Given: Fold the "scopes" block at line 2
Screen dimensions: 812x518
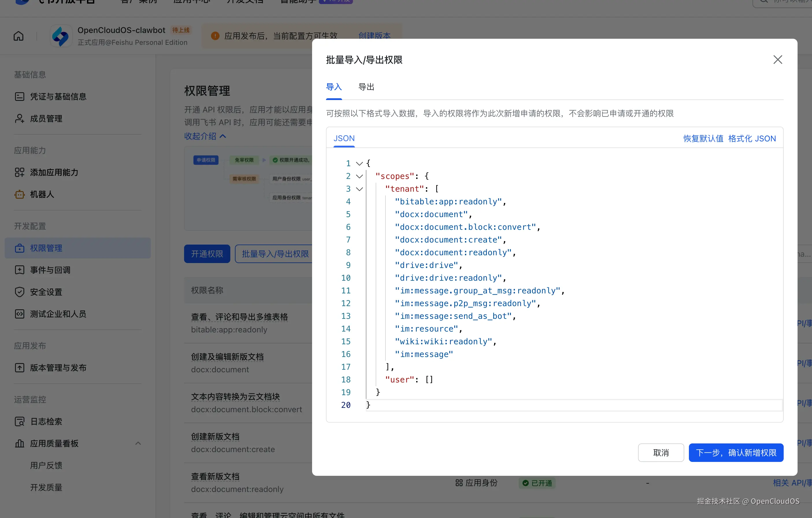Looking at the screenshot, I should (x=359, y=176).
